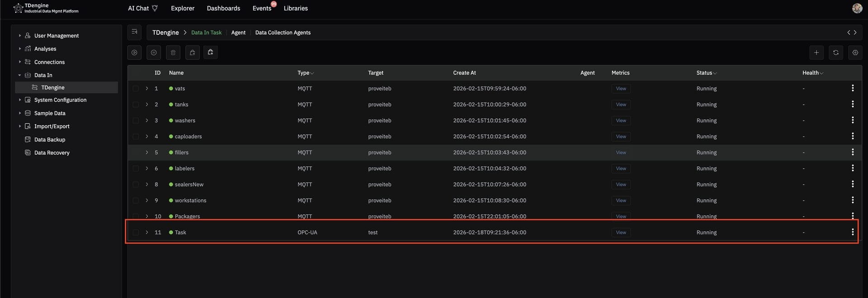Refresh the task list
The image size is (868, 298).
835,53
